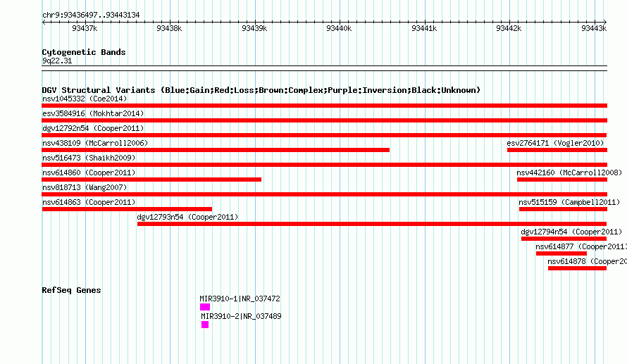This screenshot has height=364, width=627.
Task: Click red bar of dgv12793n54 variant
Action: [372, 224]
